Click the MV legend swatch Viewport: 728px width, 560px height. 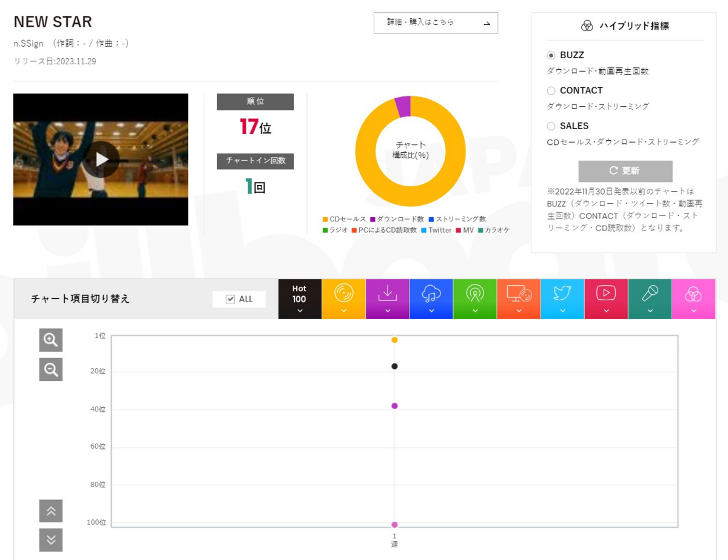[458, 231]
